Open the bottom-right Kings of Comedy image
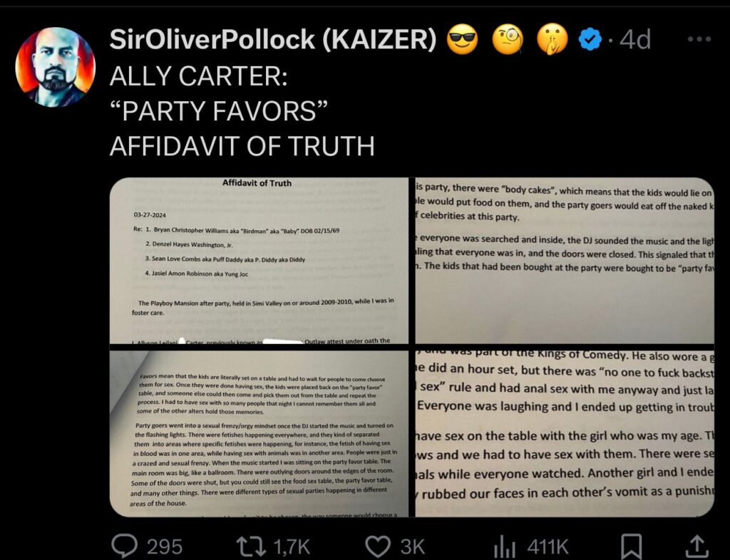Screen dimensions: 730x560 pyautogui.click(x=565, y=433)
